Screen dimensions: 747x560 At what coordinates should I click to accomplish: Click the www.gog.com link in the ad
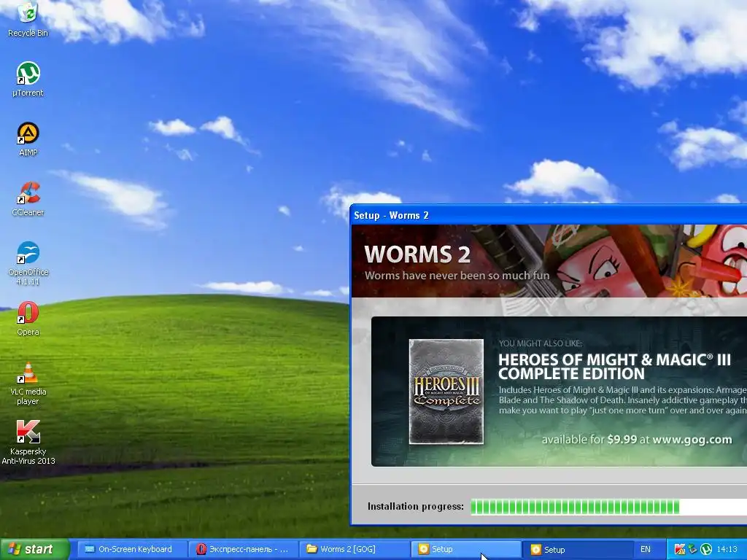(692, 440)
